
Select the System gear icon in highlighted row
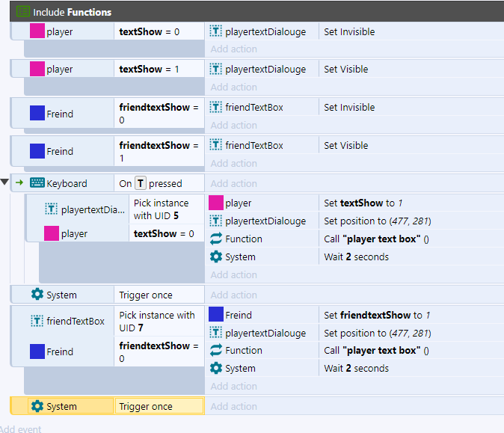tap(37, 407)
